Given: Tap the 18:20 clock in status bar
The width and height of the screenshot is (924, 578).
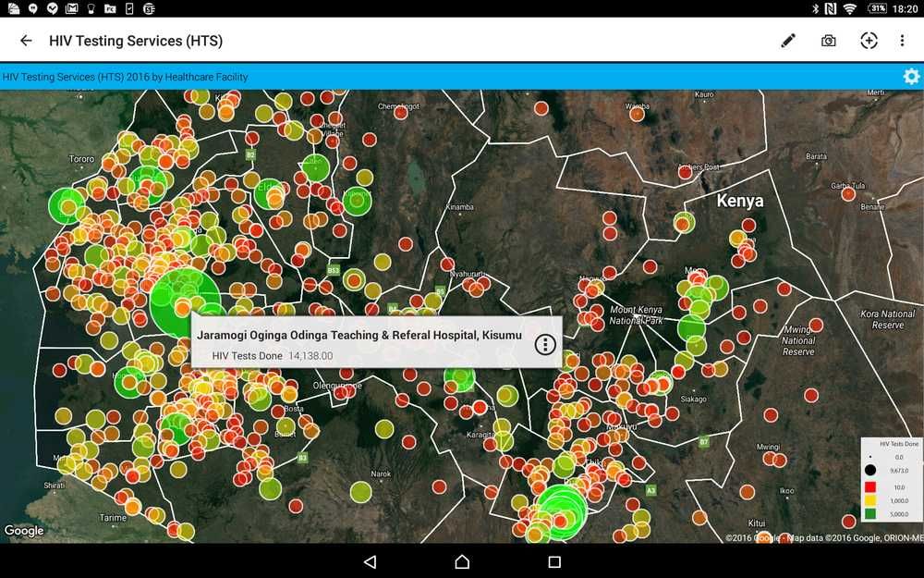Looking at the screenshot, I should 906,8.
